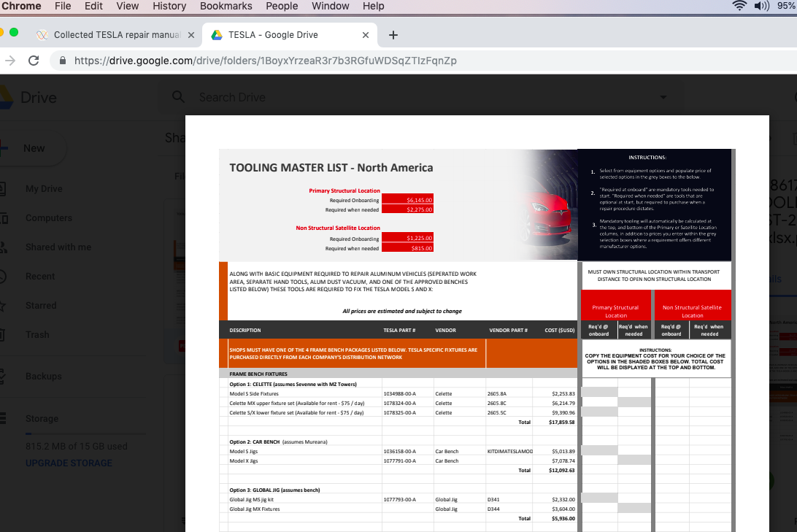
Task: Click the red "$815.00" cell
Action: coord(408,248)
